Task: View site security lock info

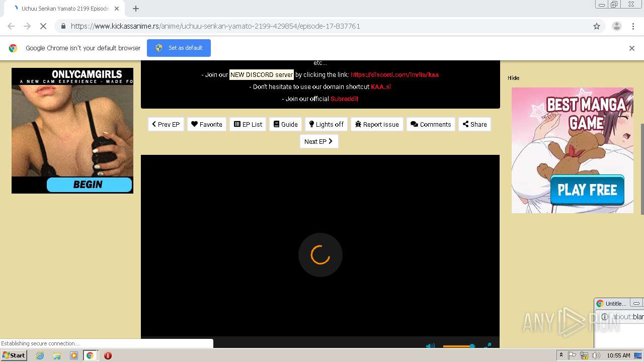Action: coord(63,26)
